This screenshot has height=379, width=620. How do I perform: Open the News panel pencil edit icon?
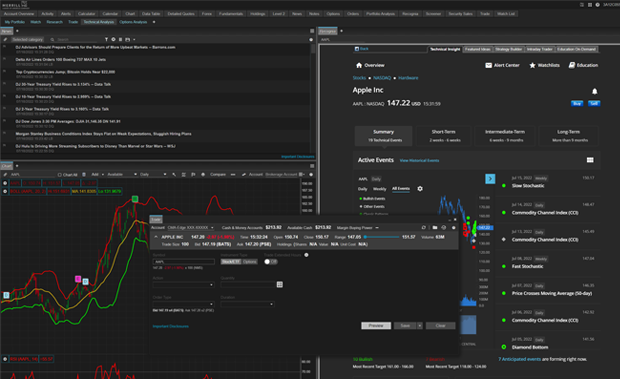coord(5,40)
